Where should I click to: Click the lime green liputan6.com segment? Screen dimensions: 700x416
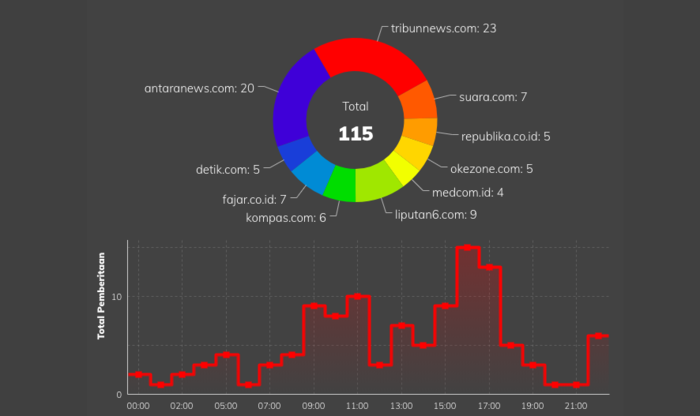(377, 184)
